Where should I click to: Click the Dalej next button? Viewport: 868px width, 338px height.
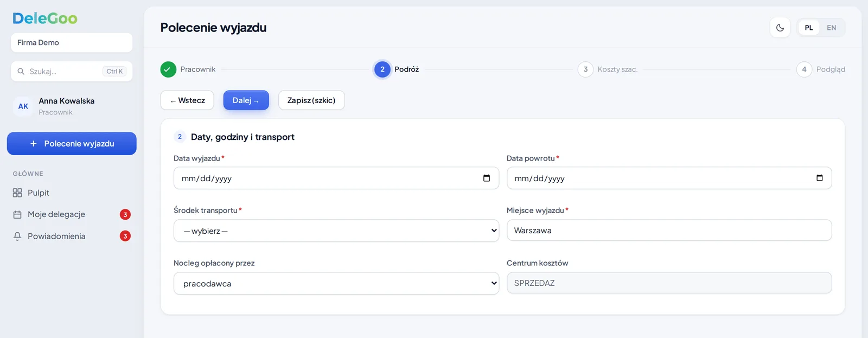pyautogui.click(x=246, y=100)
